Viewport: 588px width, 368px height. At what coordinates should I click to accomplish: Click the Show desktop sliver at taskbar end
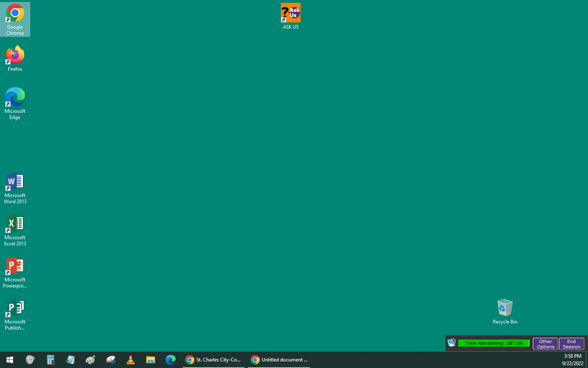click(x=587, y=360)
